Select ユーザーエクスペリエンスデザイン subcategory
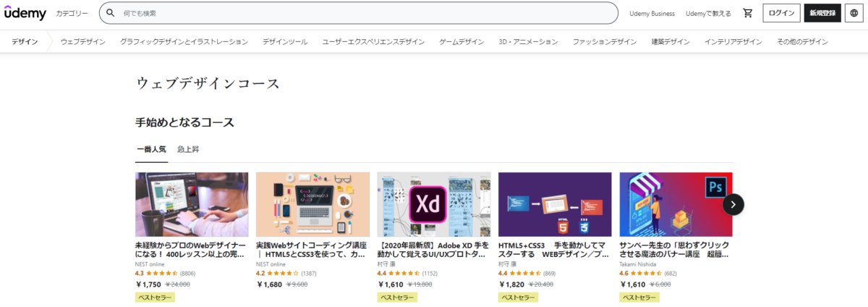Screen dimensions: 868x307 tap(373, 42)
